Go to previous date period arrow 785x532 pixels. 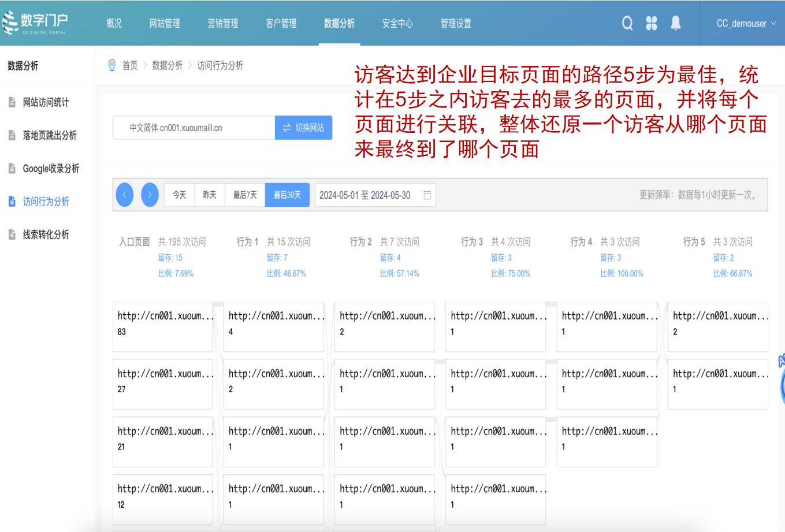(125, 195)
